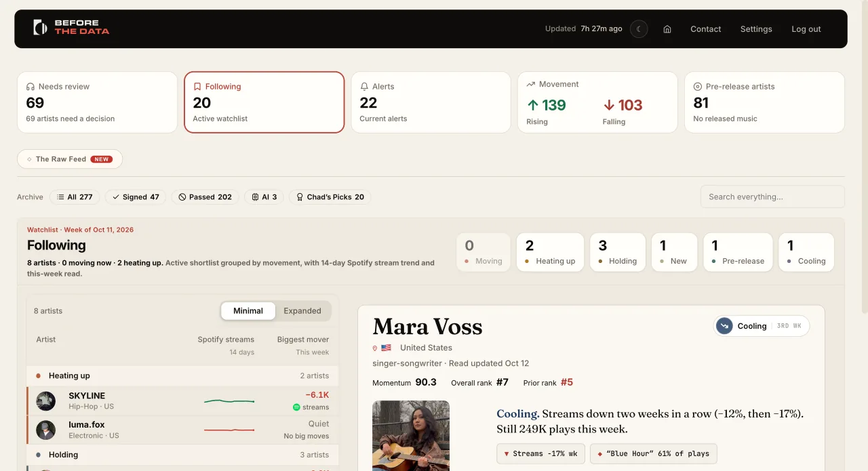Open The Raw Feed
This screenshot has height=471, width=868.
click(x=70, y=159)
